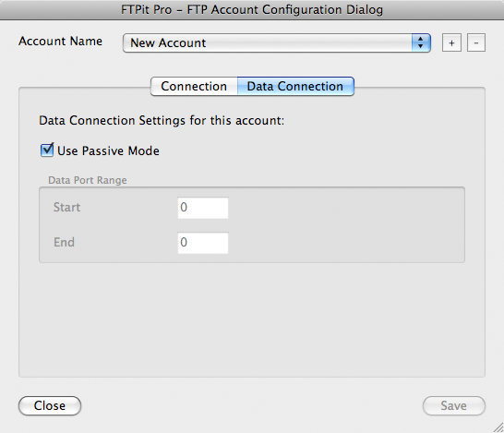Uncheck the Use Passive Mode checkbox
This screenshot has width=504, height=433.
point(47,150)
